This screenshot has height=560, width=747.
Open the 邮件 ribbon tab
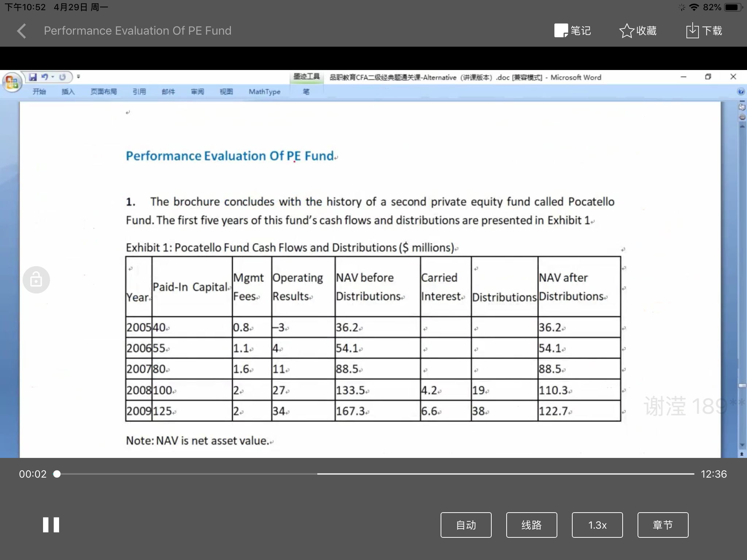168,92
